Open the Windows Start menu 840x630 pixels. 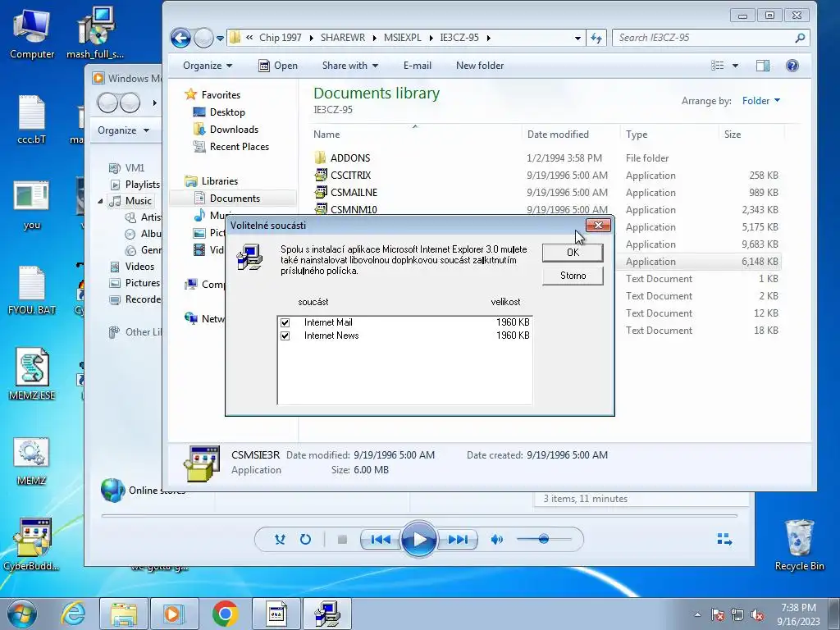pos(21,614)
